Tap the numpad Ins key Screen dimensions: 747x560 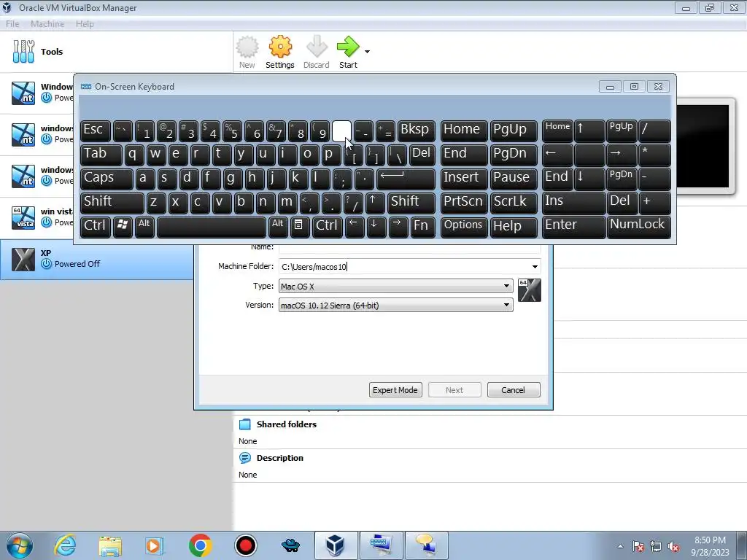(x=573, y=203)
